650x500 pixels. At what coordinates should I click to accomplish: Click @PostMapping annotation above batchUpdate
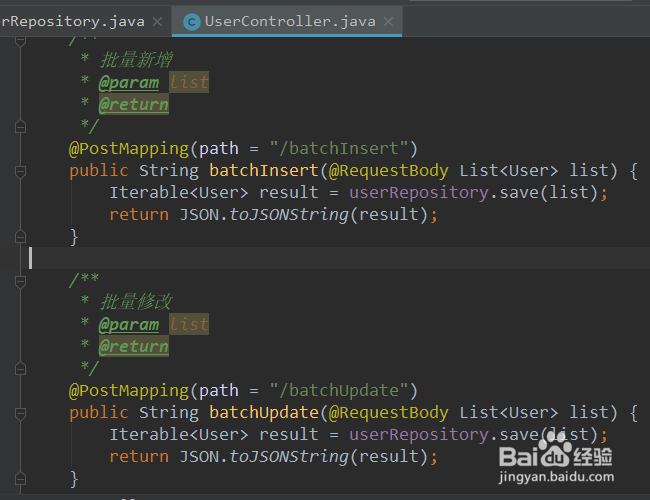(129, 391)
